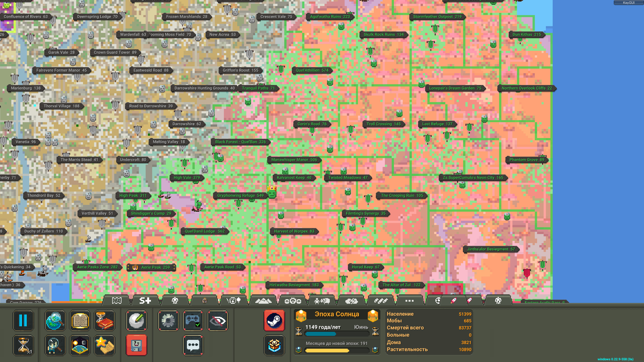Toggle the gamepad controller option with checkmark
This screenshot has height=362, width=644.
(193, 321)
